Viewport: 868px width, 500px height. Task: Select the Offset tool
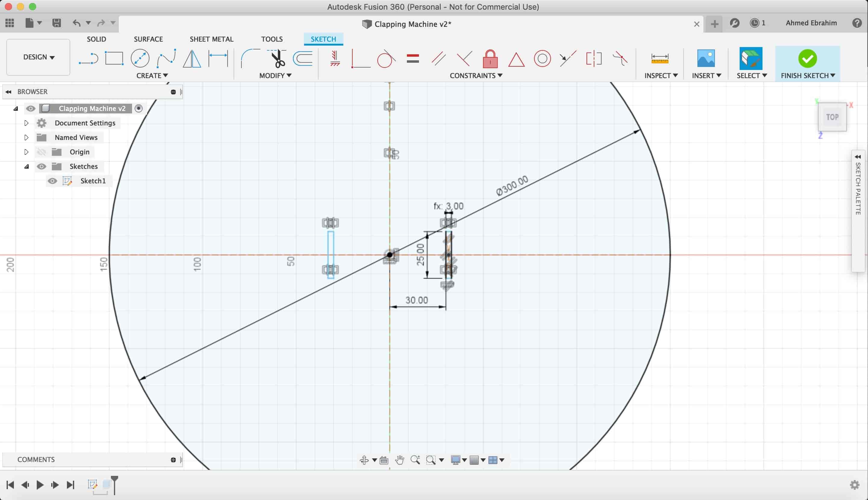click(x=303, y=59)
